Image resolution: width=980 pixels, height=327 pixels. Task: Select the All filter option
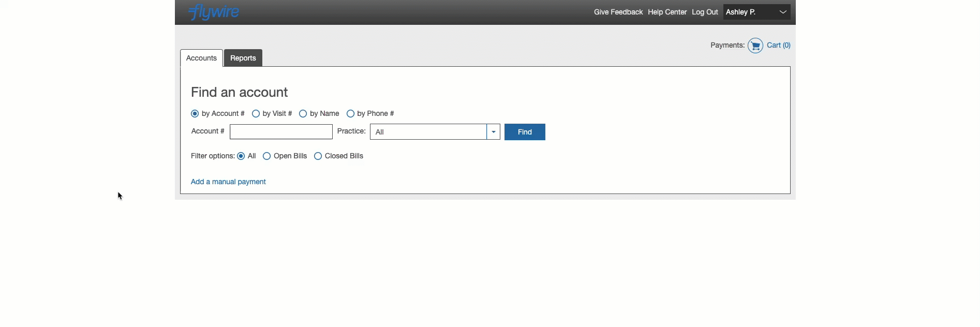pyautogui.click(x=241, y=156)
